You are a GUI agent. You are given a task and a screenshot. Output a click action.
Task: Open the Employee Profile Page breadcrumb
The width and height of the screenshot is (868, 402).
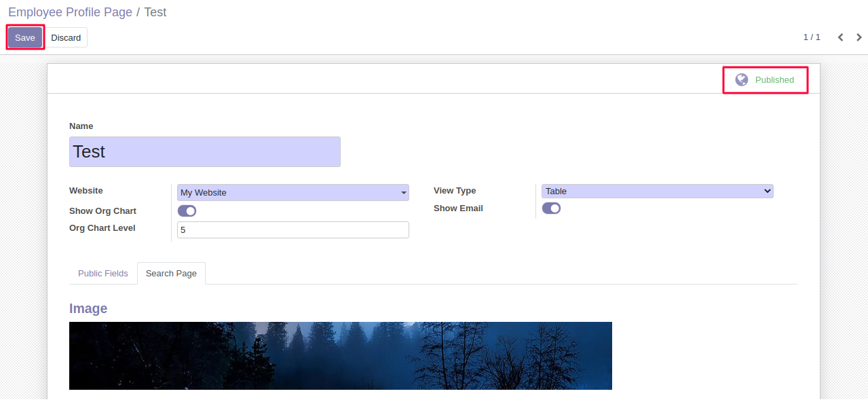(70, 12)
